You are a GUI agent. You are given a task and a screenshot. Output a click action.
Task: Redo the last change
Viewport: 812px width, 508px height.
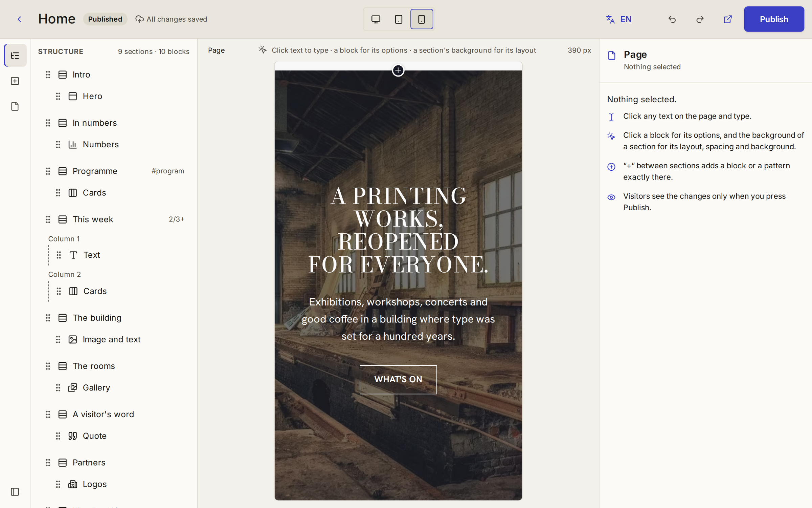click(x=700, y=19)
